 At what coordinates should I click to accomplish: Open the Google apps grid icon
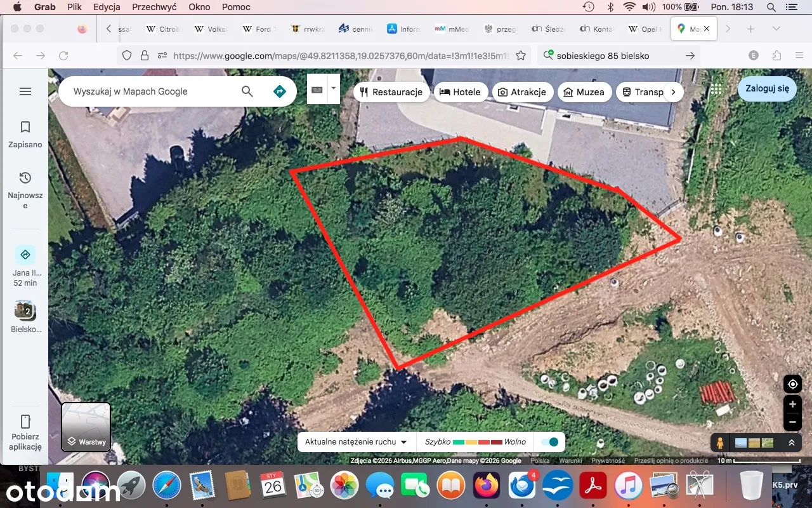716,90
